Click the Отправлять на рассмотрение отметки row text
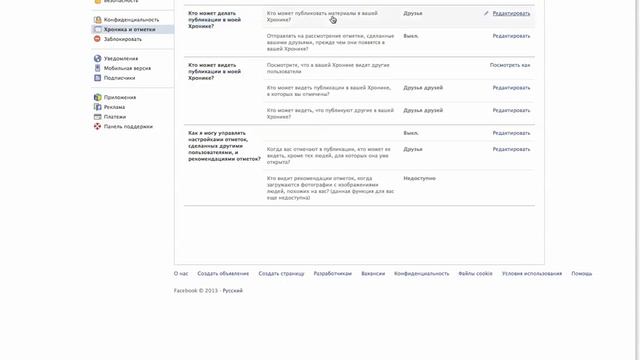The height and width of the screenshot is (360, 640). coord(330,42)
